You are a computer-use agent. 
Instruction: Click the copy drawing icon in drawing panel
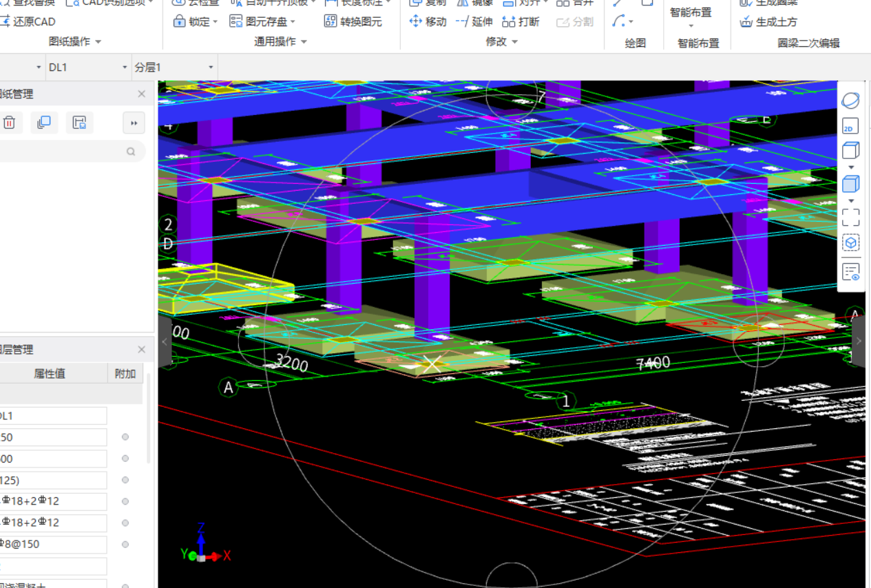click(x=44, y=123)
